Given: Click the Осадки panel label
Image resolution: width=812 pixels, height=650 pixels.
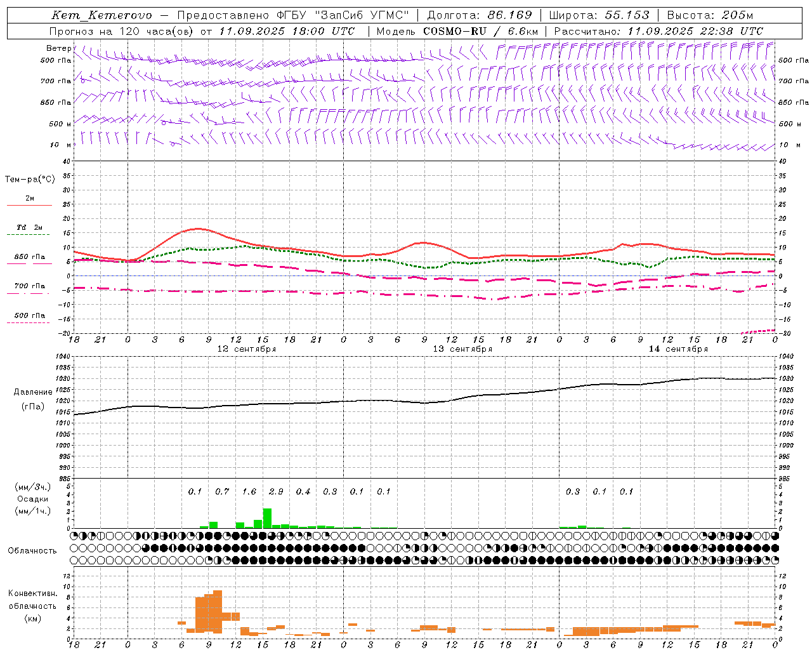Looking at the screenshot, I should [x=33, y=499].
